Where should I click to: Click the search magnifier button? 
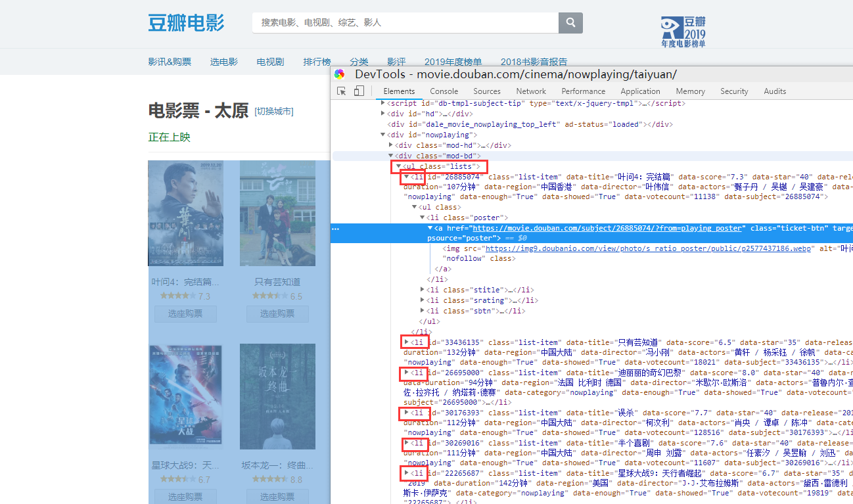[570, 22]
